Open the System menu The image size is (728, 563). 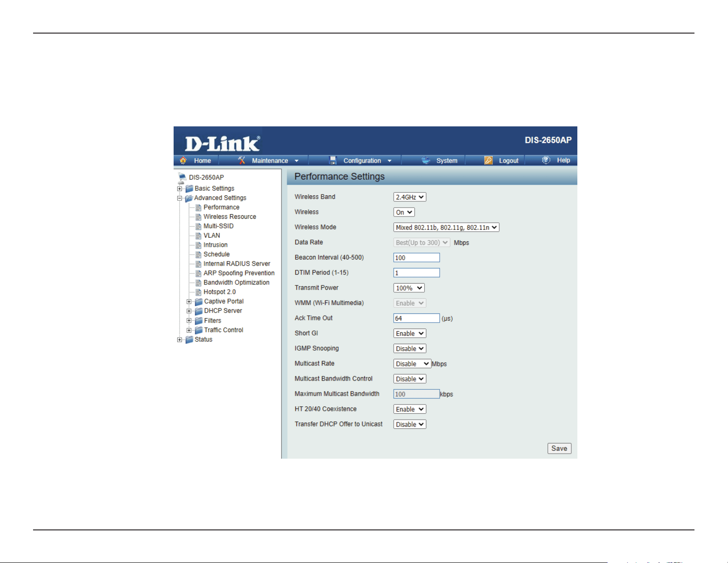point(447,161)
